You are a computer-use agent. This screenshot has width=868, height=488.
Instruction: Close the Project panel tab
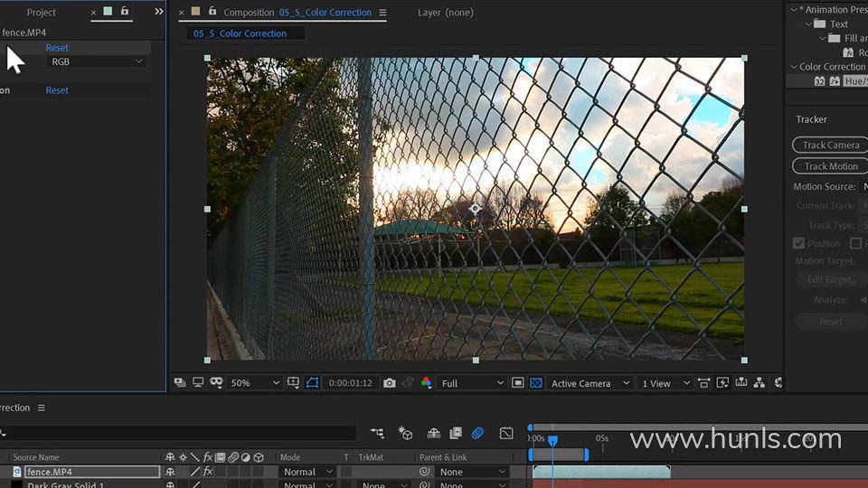click(x=93, y=12)
